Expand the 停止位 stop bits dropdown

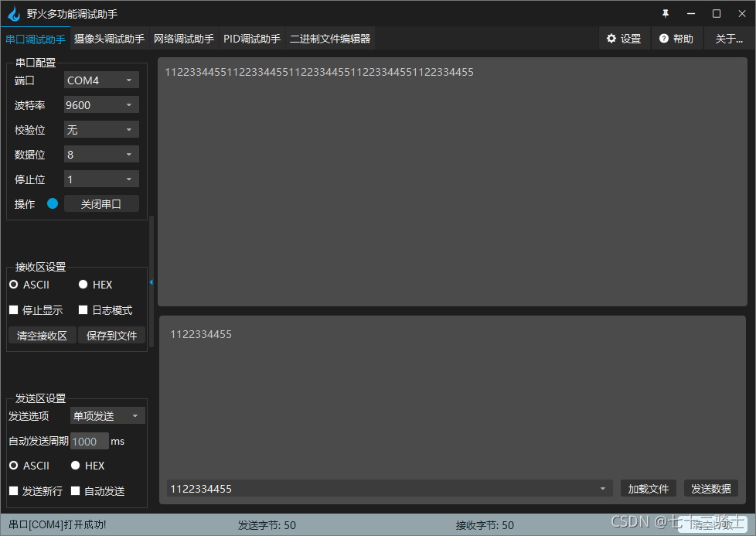(x=101, y=179)
